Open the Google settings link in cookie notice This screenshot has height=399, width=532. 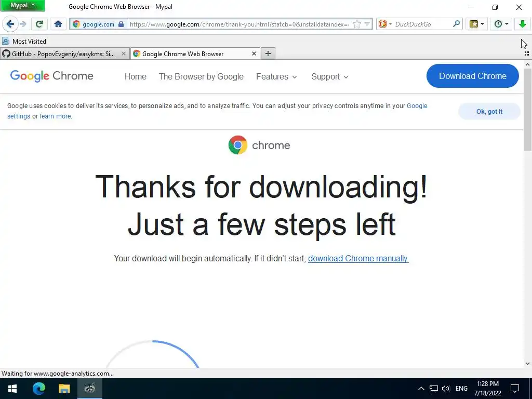(x=417, y=106)
